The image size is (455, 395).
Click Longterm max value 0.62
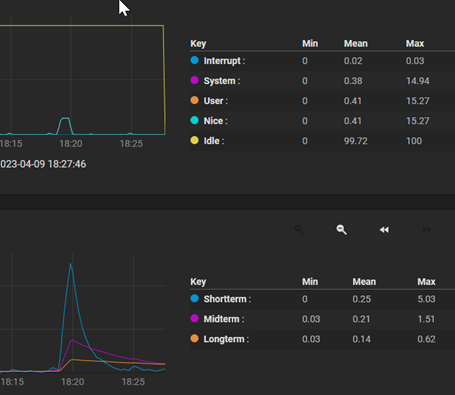[x=426, y=339]
